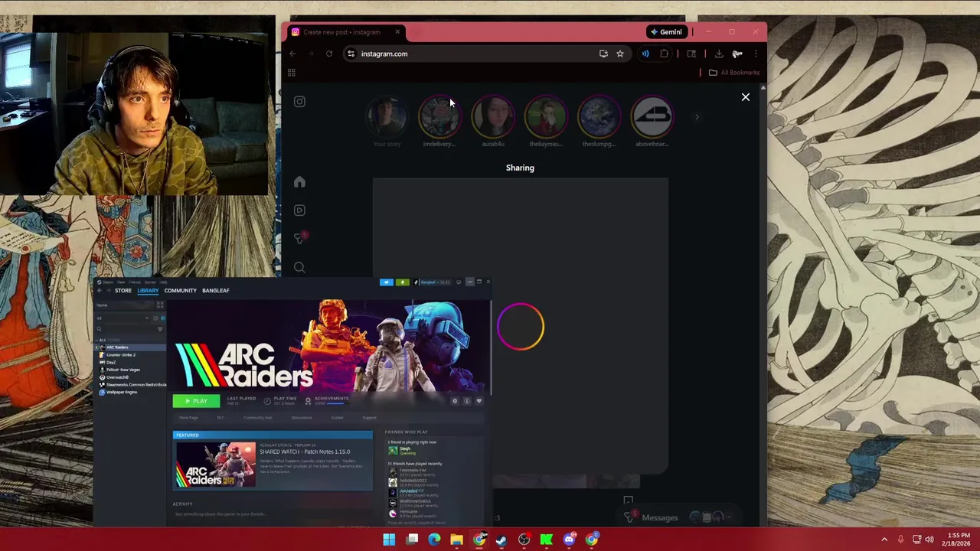The width and height of the screenshot is (980, 551).
Task: Show next stories with right chevron
Action: [697, 117]
